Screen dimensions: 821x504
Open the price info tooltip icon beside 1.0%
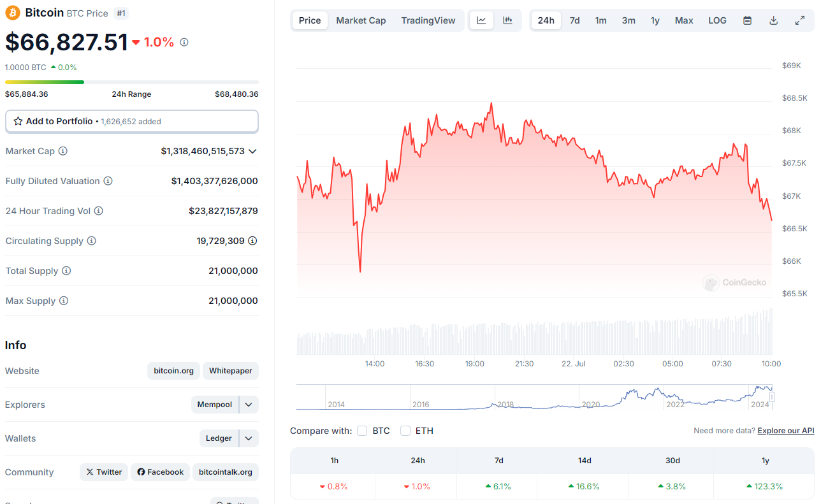(184, 42)
